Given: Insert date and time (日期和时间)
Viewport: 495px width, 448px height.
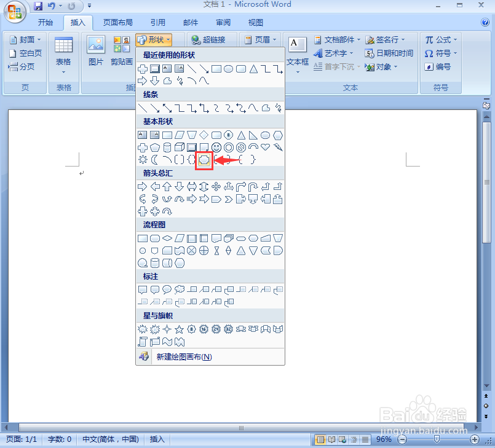Looking at the screenshot, I should click(x=389, y=53).
